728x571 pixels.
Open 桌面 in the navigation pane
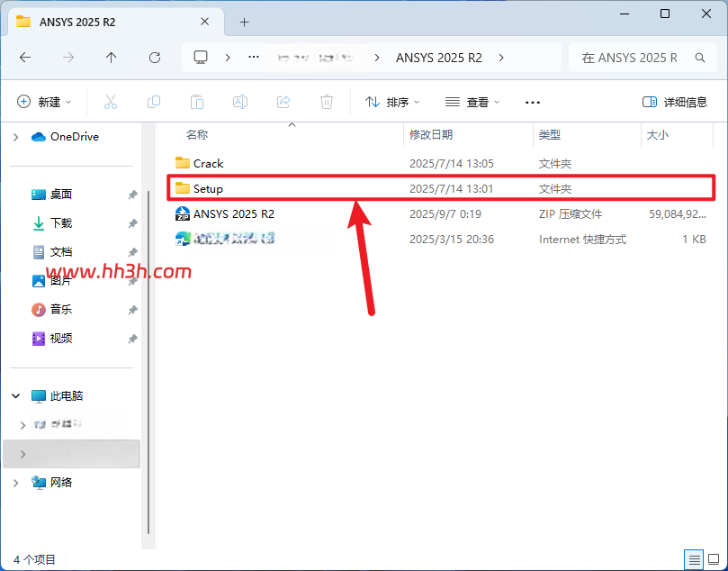pyautogui.click(x=61, y=195)
